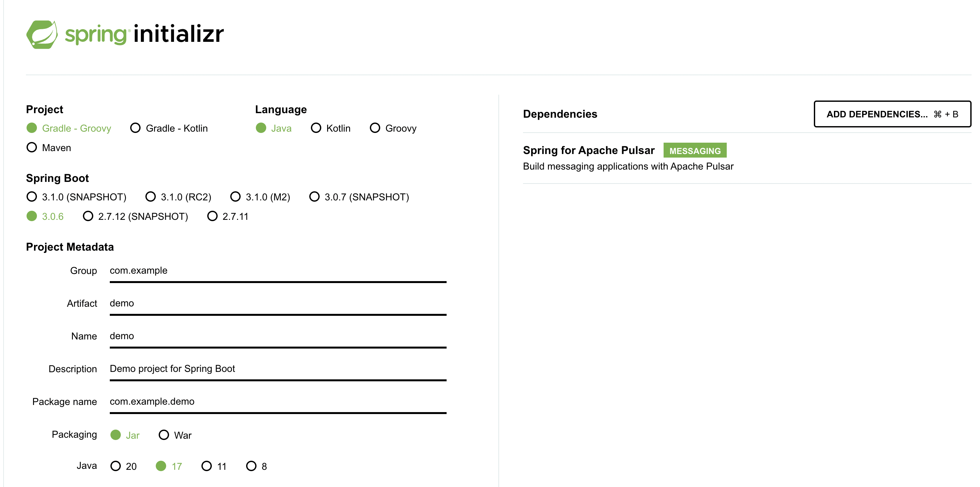The width and height of the screenshot is (980, 487).
Task: Select Java version 8
Action: pos(251,466)
